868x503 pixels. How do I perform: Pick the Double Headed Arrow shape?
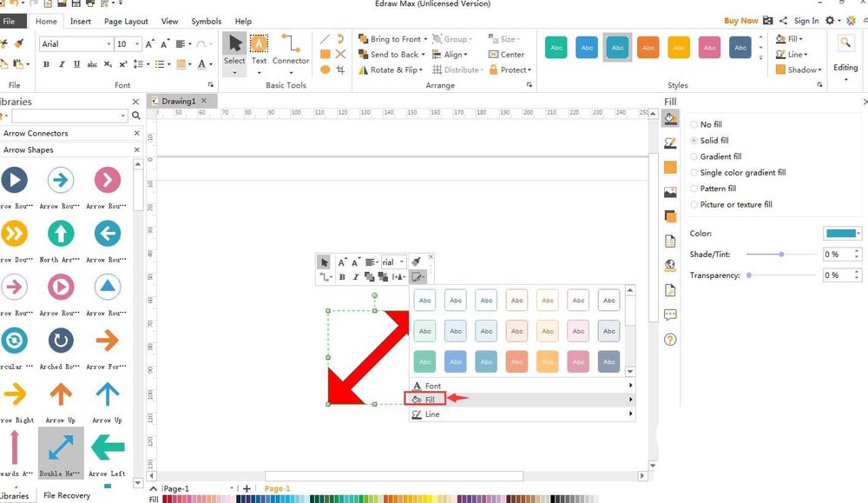point(61,449)
